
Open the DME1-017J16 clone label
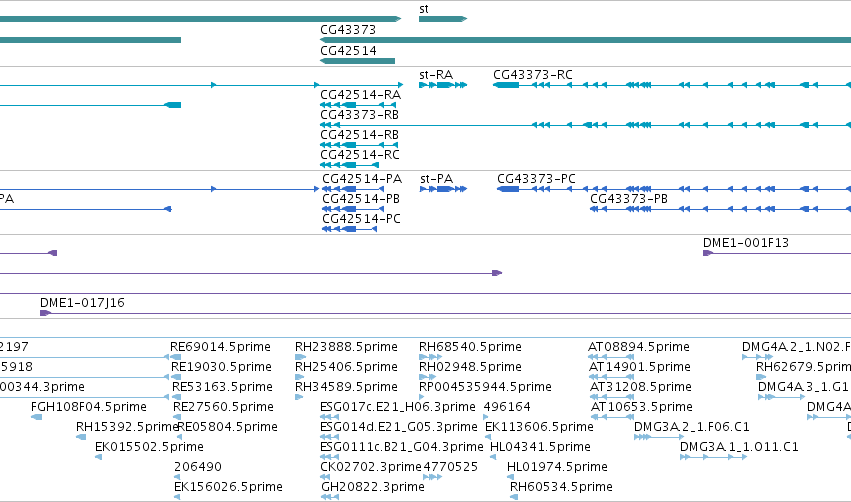[x=82, y=303]
